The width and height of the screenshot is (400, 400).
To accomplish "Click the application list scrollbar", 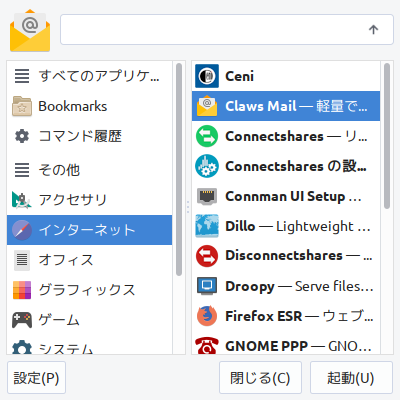I will point(387,136).
